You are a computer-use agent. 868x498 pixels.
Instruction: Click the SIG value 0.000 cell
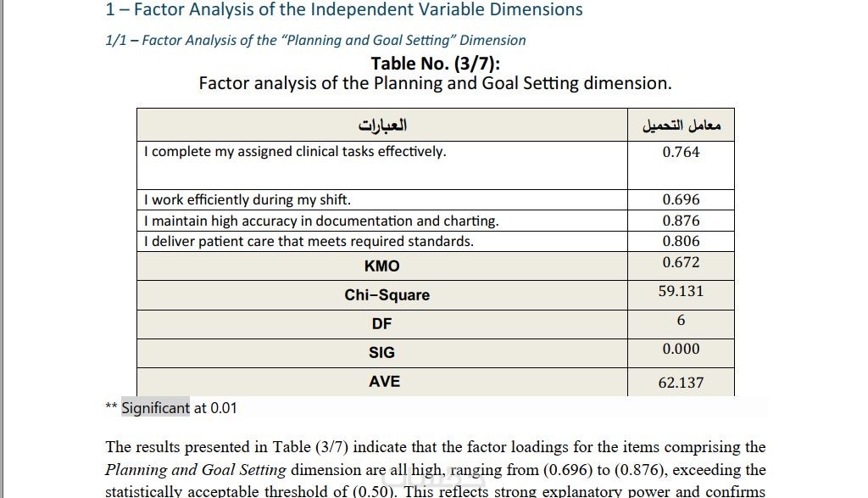pos(681,349)
